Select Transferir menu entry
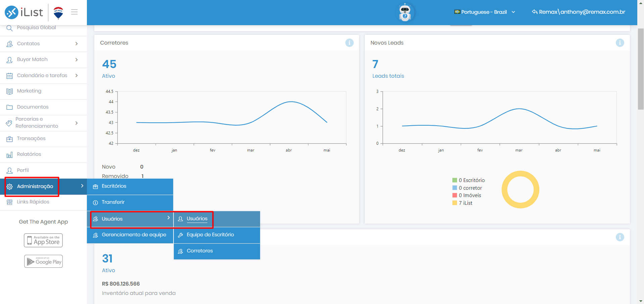Screen dimensions: 644x304 (x=130, y=202)
